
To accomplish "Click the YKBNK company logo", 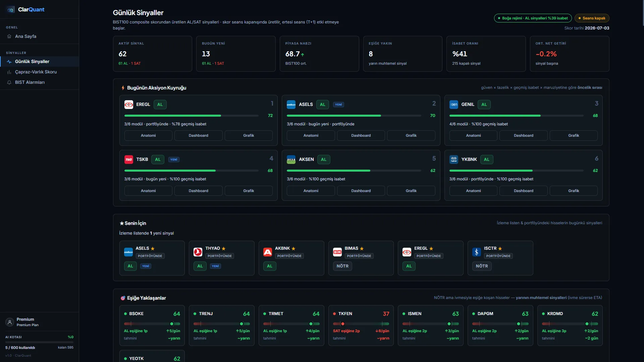I will 454,160.
